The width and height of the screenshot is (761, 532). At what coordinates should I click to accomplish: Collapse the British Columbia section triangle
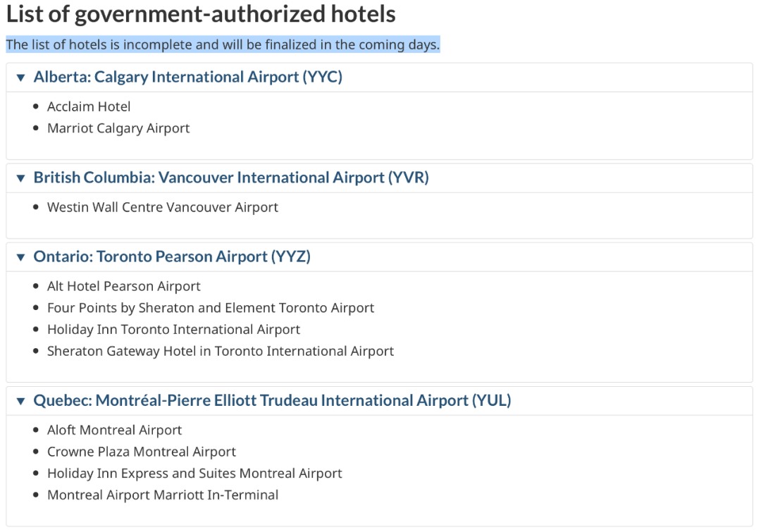click(x=20, y=178)
